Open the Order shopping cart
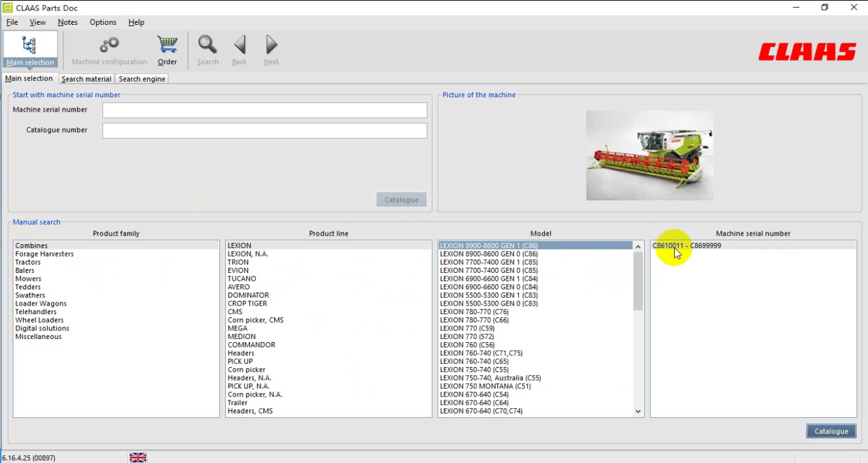Viewport: 868px width, 463px height. [167, 50]
